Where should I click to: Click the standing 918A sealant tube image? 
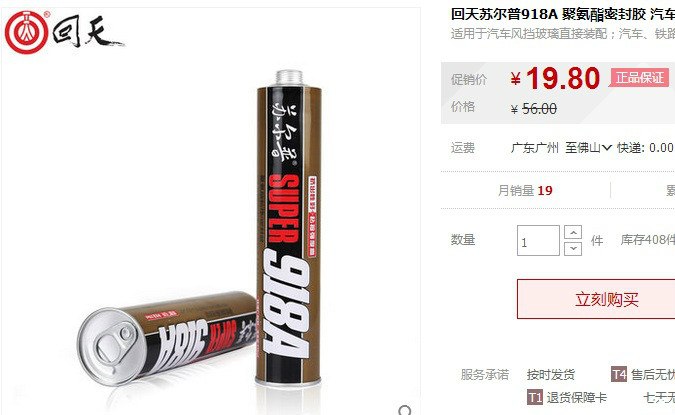[x=289, y=228]
